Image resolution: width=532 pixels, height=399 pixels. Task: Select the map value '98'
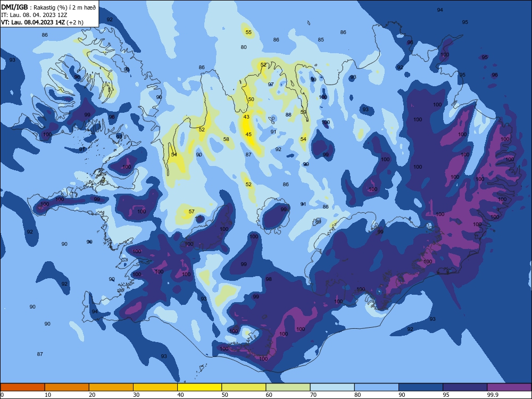269,279
